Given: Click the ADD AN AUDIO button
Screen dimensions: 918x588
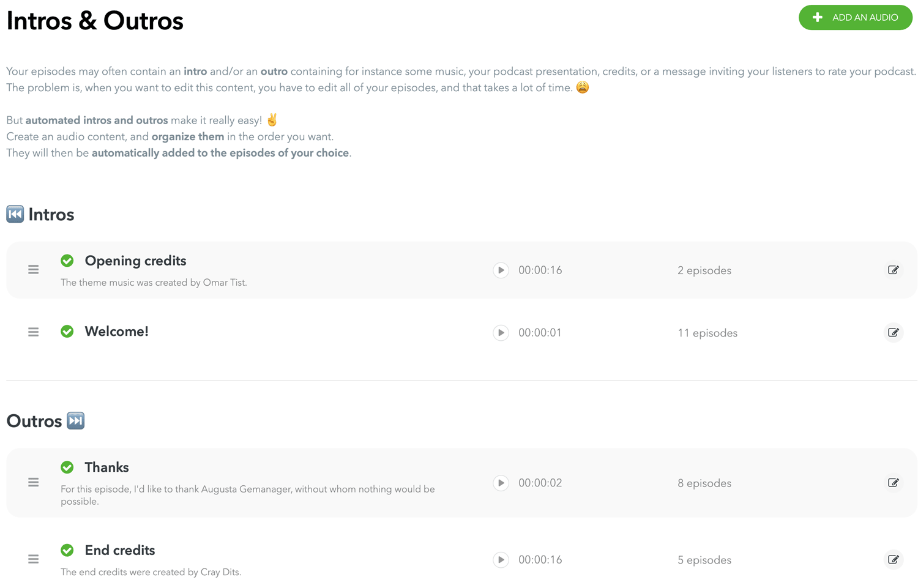Looking at the screenshot, I should click(x=855, y=18).
